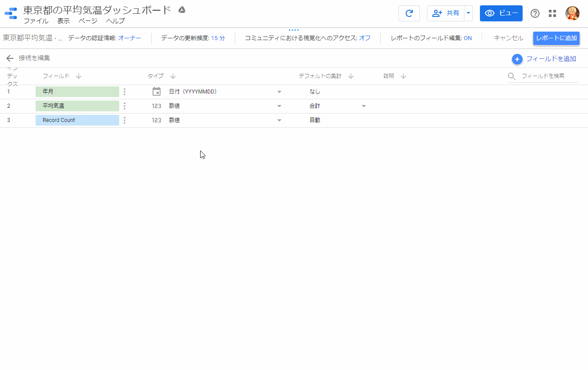Click the search magnifier icon

click(511, 76)
